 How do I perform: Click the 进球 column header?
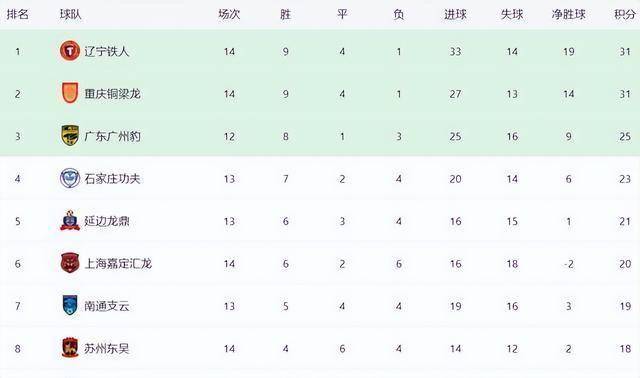(x=456, y=14)
